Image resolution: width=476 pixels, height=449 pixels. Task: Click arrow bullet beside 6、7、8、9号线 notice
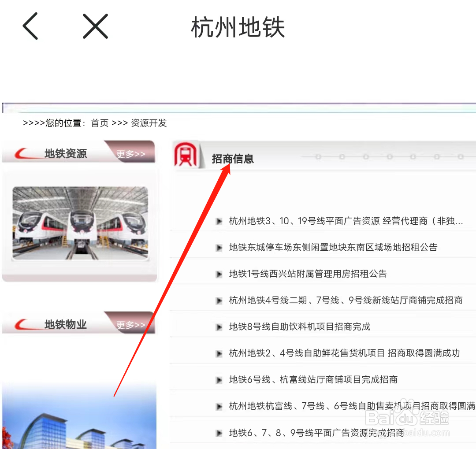[x=219, y=433]
